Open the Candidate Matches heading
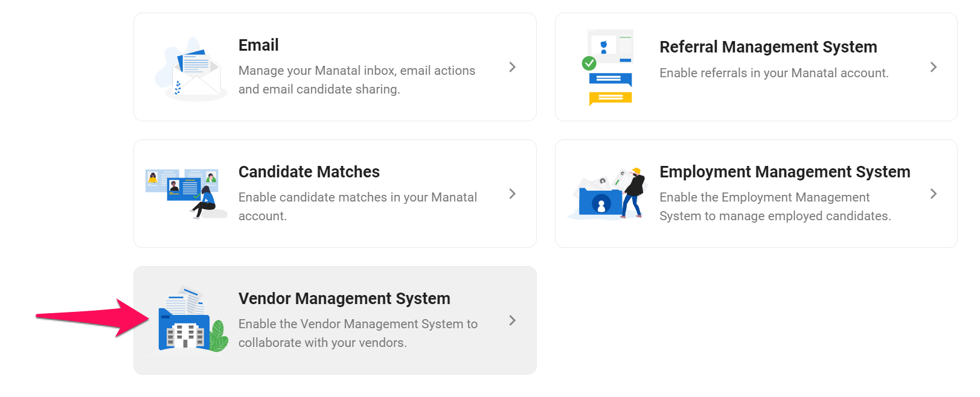980x397 pixels. click(x=309, y=172)
